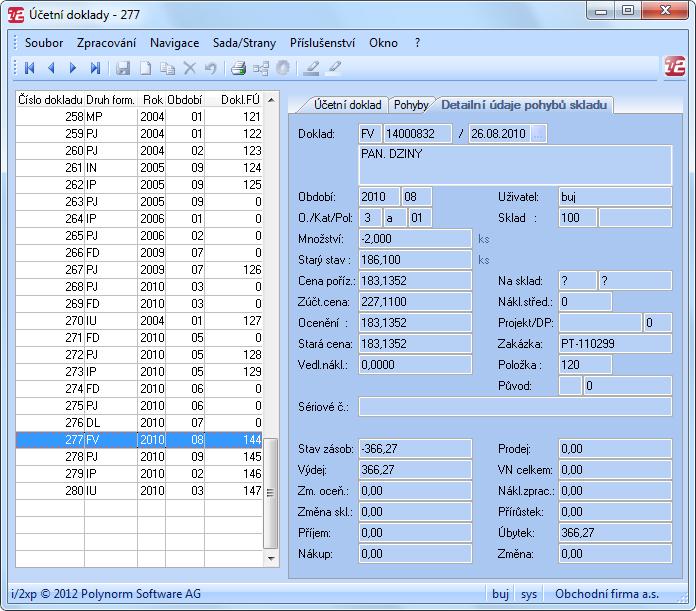
Task: Click the Období column header
Action: (x=185, y=100)
